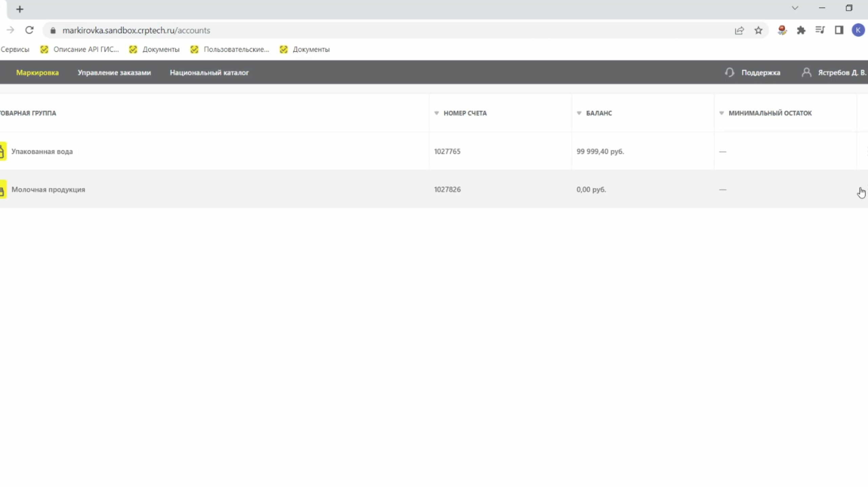Viewport: 868px width, 487px height.
Task: Reload the accounts page
Action: coord(29,30)
